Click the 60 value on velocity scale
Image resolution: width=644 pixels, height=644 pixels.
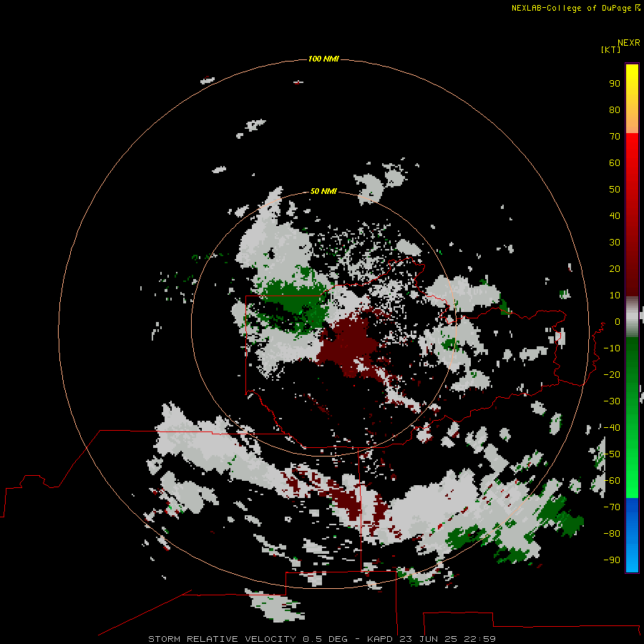point(615,162)
